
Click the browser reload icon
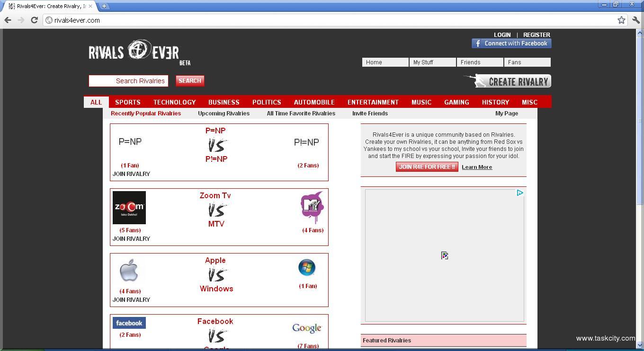(x=34, y=20)
